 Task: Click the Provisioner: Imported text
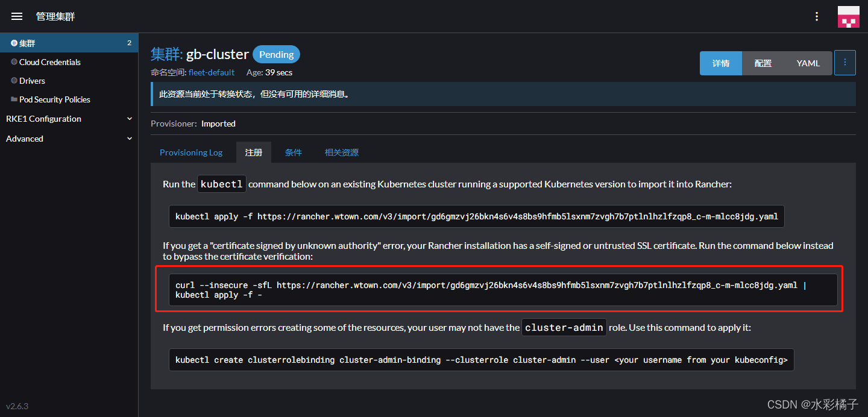[x=193, y=124]
